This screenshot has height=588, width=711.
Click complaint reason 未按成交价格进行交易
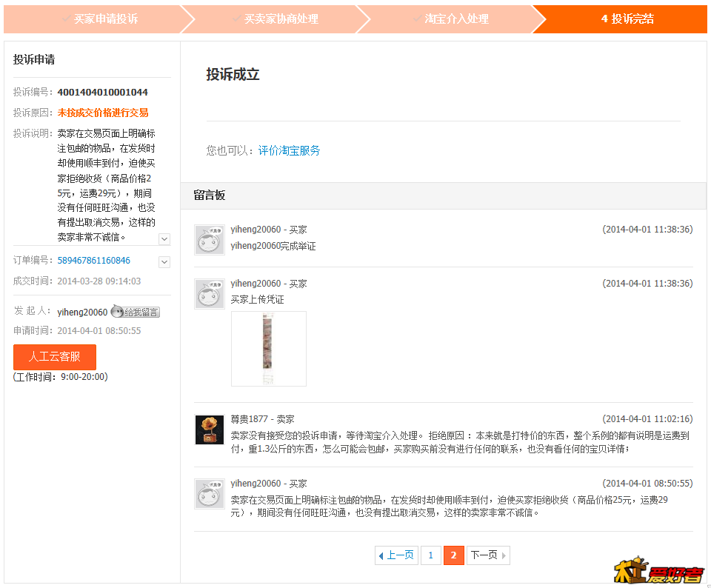(x=103, y=113)
